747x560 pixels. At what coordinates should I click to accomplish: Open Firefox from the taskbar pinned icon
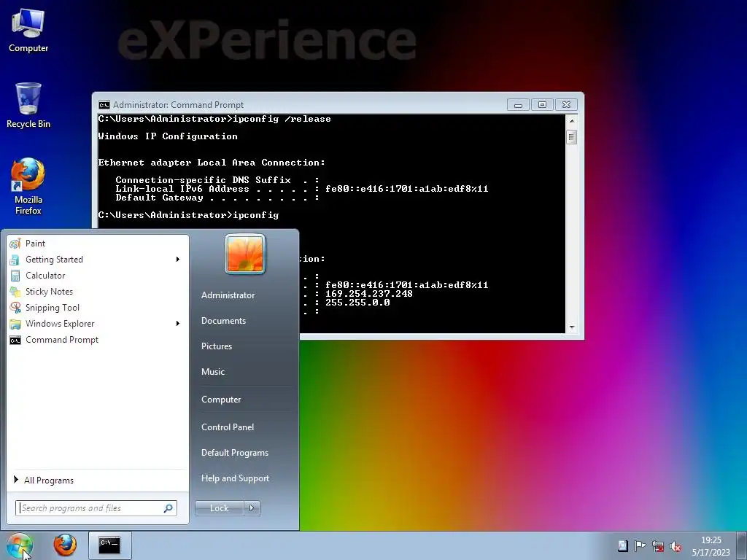pyautogui.click(x=65, y=545)
